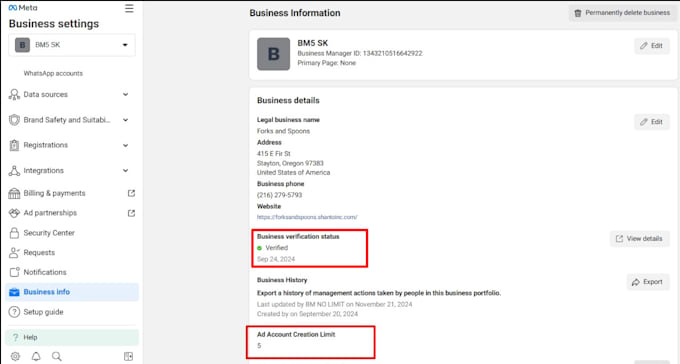Click the bell icon at sidebar bottom
Image resolution: width=680 pixels, height=364 pixels.
[36, 356]
